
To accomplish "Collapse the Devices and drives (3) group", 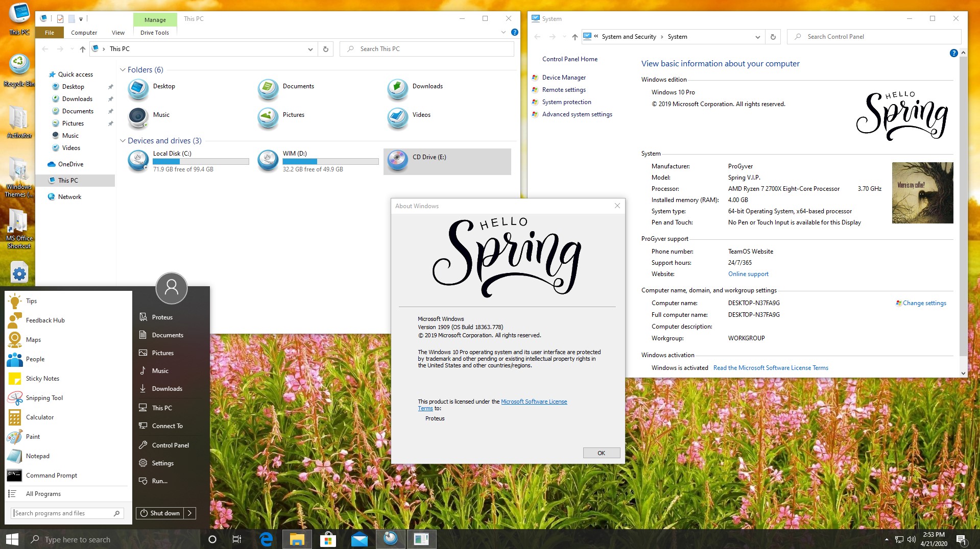I will 123,141.
